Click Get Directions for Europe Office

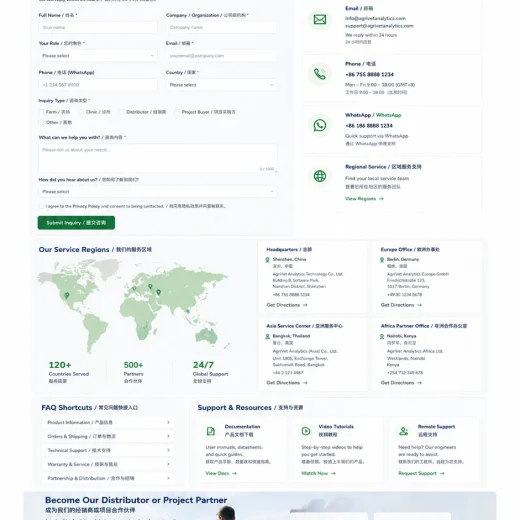click(x=401, y=305)
